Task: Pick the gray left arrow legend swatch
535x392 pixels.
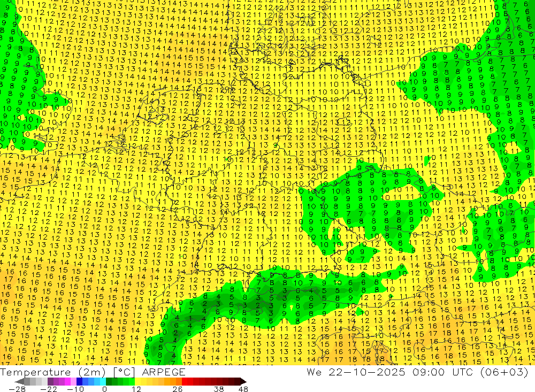Action: 19,381
